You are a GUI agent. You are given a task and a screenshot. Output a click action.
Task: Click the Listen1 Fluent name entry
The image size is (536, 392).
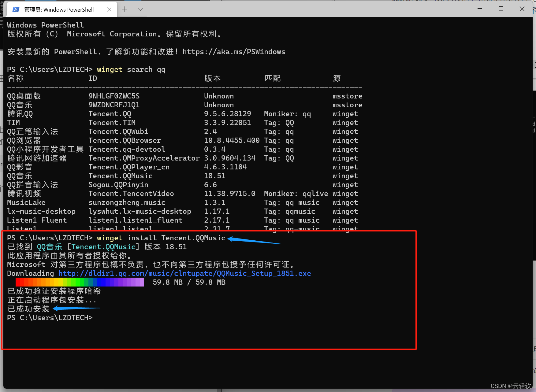click(37, 220)
